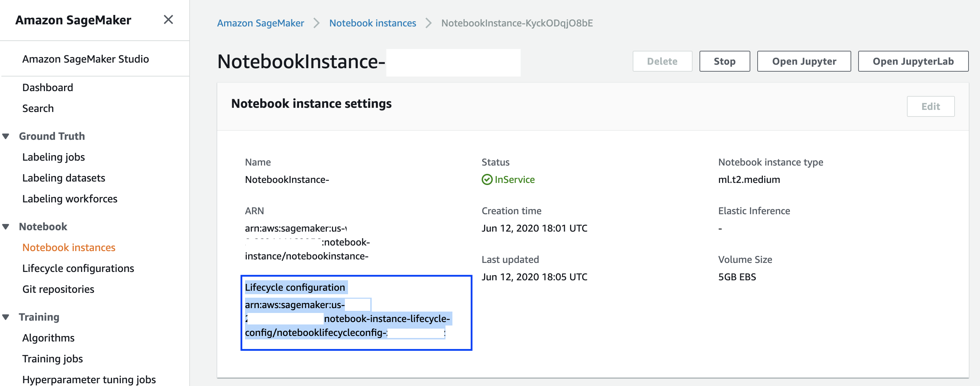Click the Elastic Inference label
980x386 pixels.
(x=754, y=211)
